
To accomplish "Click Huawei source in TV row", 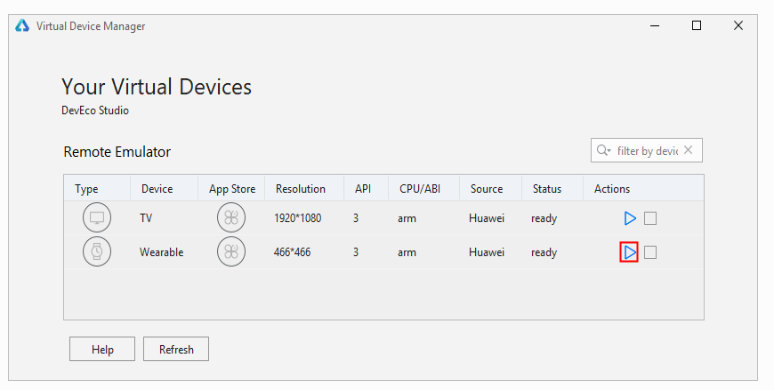I will click(x=487, y=218).
